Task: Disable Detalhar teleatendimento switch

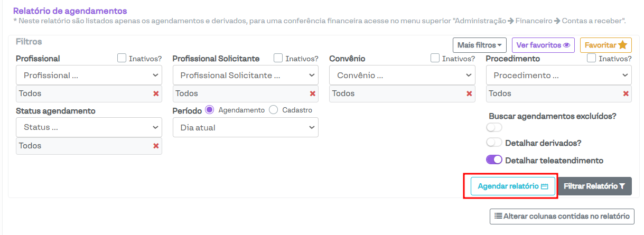Action: 494,160
